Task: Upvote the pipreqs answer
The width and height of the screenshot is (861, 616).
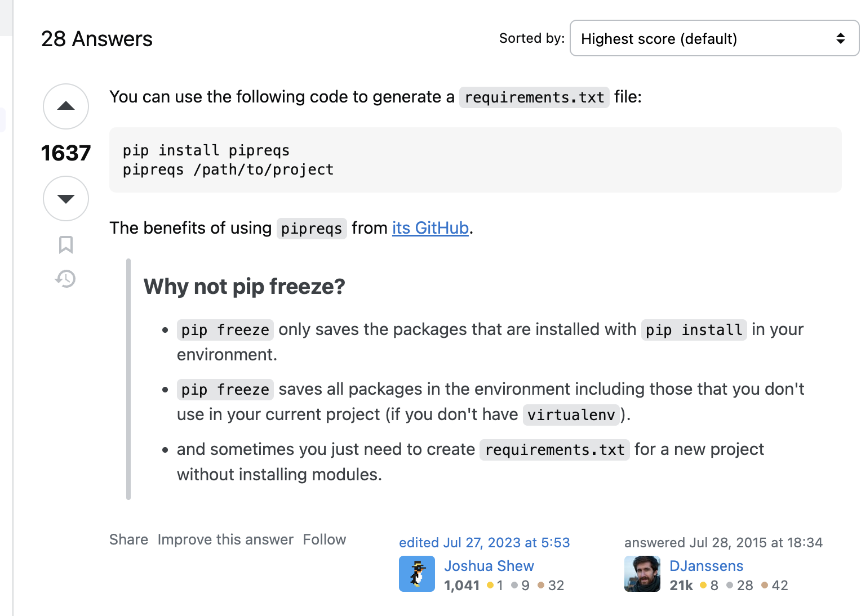Action: tap(66, 106)
